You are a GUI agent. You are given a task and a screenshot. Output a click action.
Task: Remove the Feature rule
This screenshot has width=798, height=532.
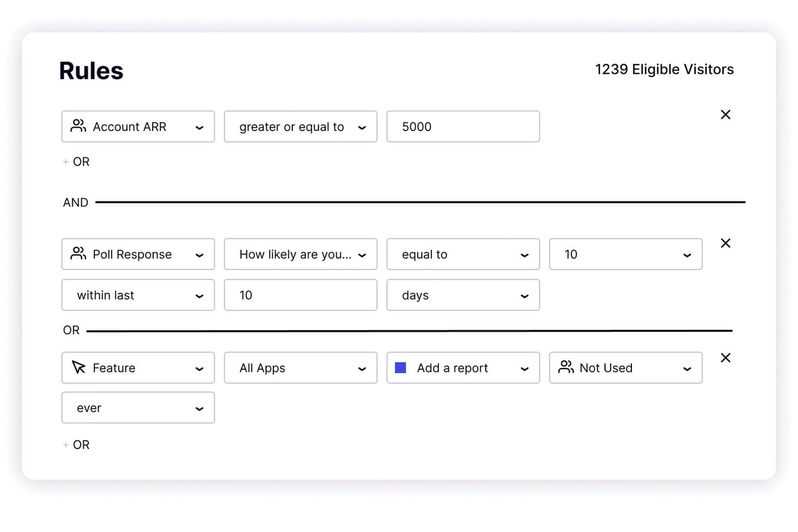point(725,358)
